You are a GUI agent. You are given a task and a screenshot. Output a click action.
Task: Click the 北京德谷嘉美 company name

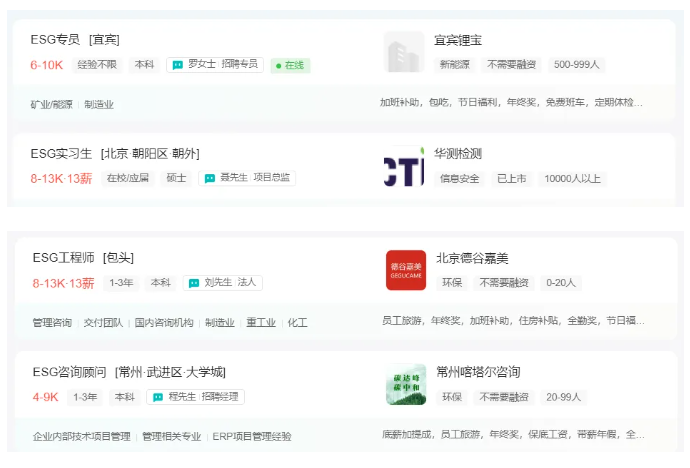click(x=473, y=258)
